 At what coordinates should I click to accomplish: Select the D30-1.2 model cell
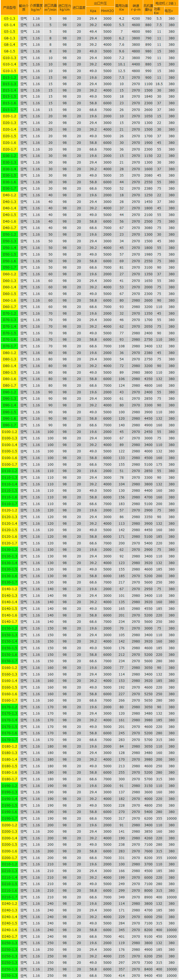click(10, 156)
